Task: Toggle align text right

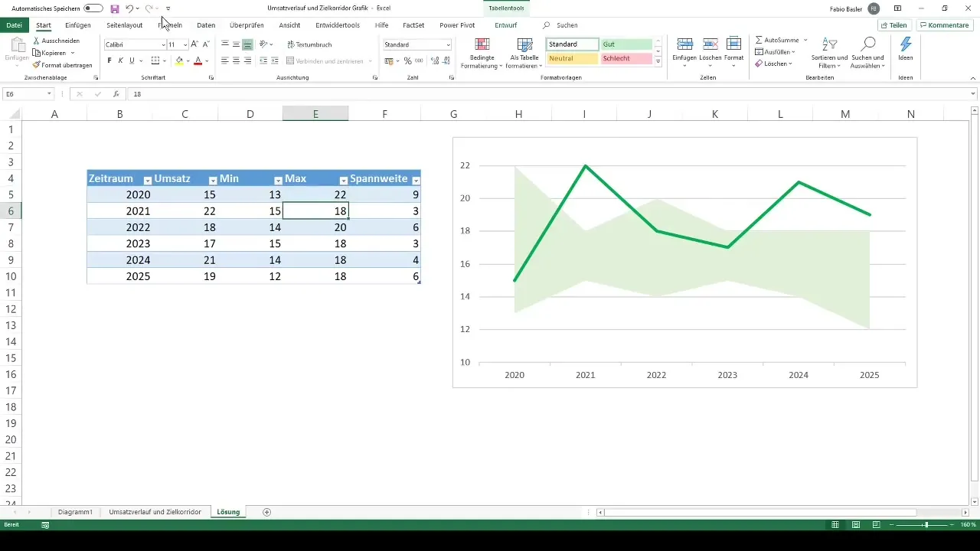Action: tap(247, 60)
